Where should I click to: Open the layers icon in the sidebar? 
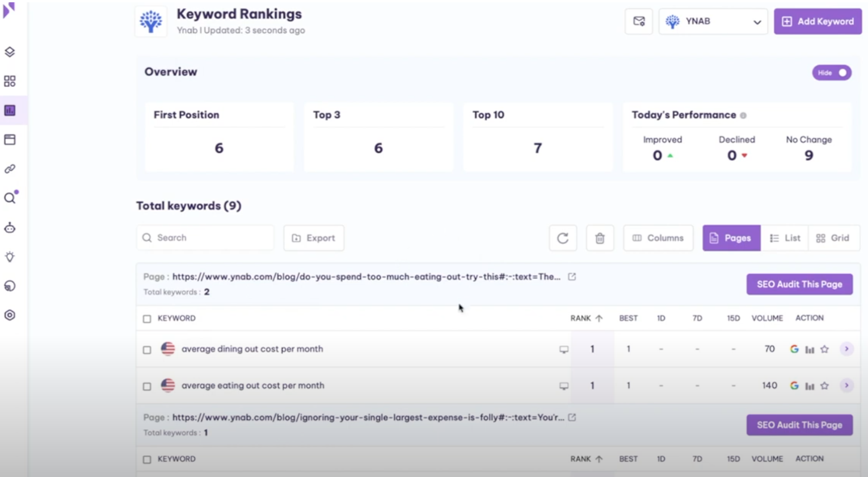10,52
